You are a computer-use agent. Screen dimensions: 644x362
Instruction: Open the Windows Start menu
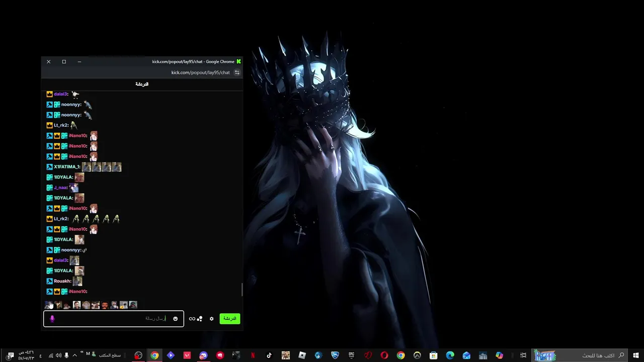coord(636,355)
